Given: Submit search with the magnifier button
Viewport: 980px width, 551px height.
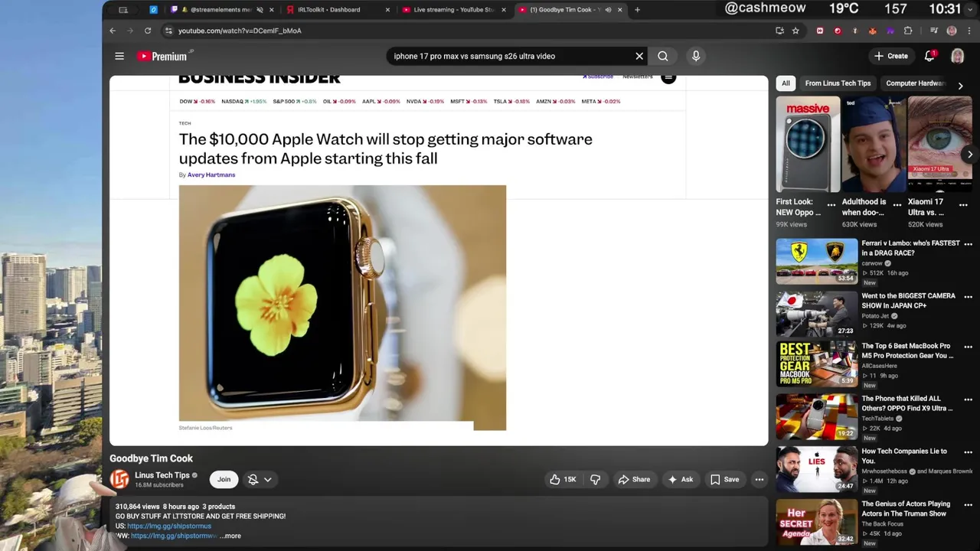Looking at the screenshot, I should pyautogui.click(x=663, y=56).
